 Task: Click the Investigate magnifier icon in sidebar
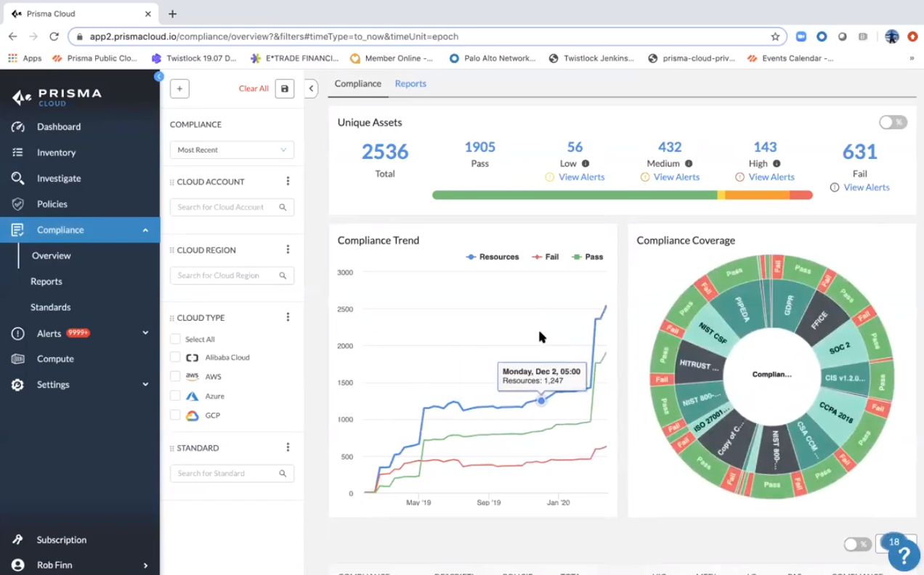(x=18, y=179)
